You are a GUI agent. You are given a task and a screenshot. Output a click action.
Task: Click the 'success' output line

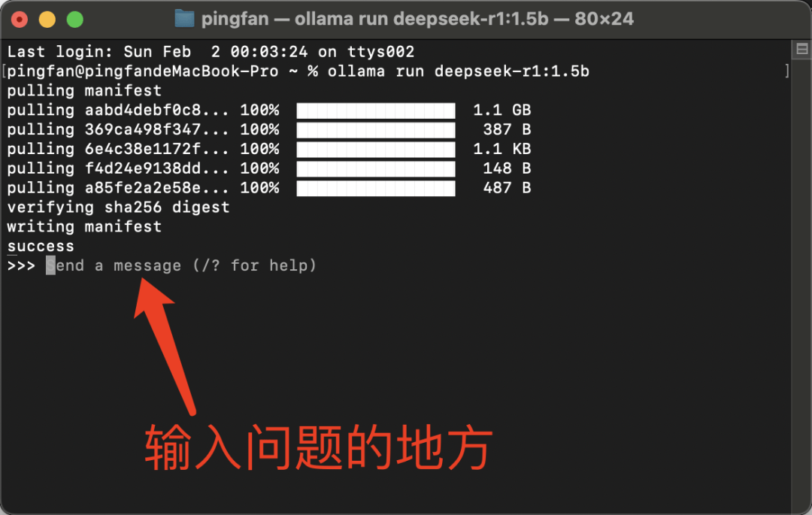point(41,247)
